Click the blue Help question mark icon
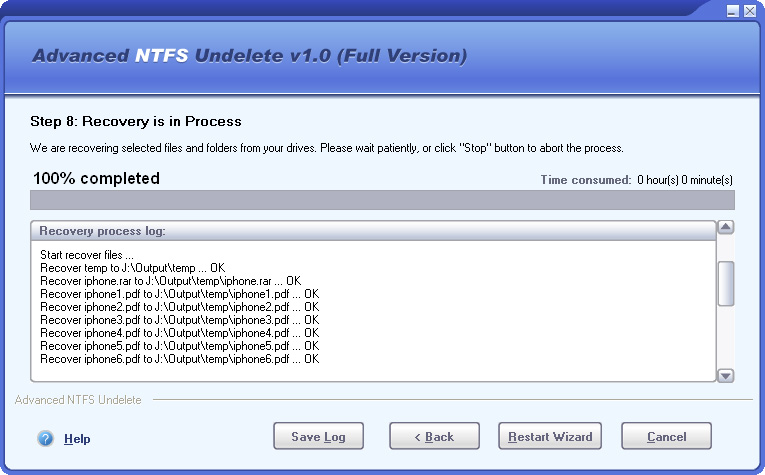Viewport: 765px width, 475px height. tap(45, 438)
